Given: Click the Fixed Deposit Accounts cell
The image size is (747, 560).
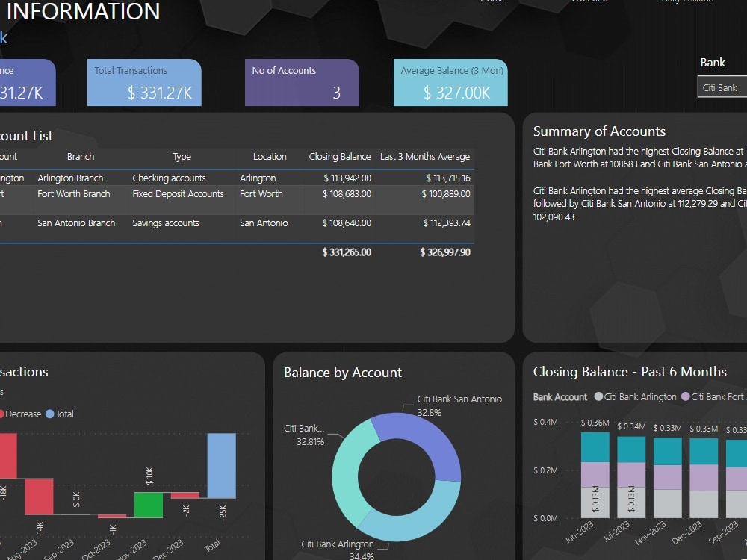Looking at the screenshot, I should (178, 194).
